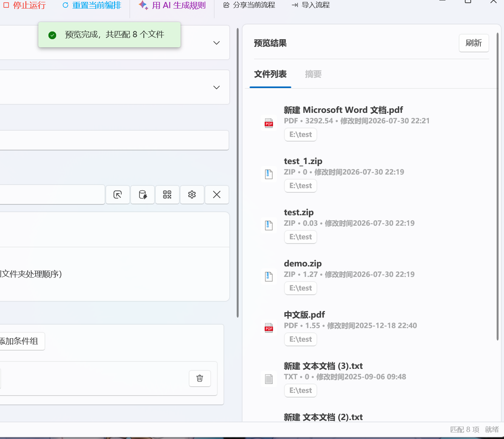Viewport: 504px width, 439px height.
Task: Expand the first collapsed section chevron below the toast
Action: (x=217, y=43)
